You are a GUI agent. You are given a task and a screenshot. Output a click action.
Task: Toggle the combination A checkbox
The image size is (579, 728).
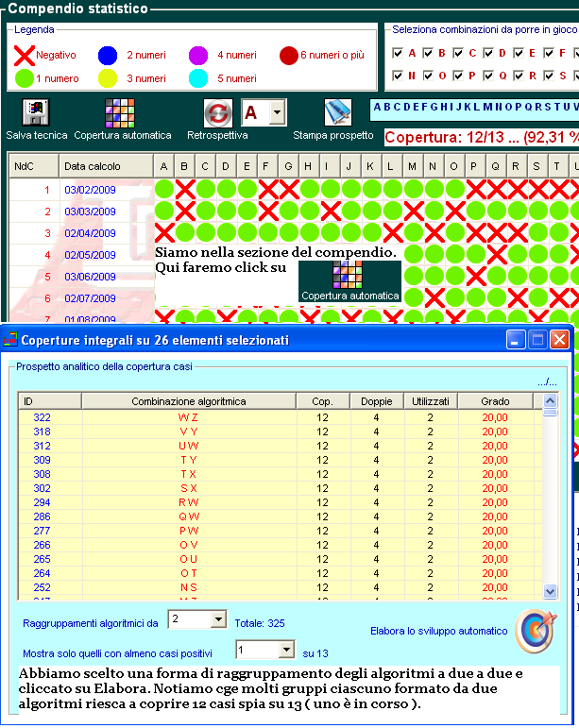click(x=398, y=53)
